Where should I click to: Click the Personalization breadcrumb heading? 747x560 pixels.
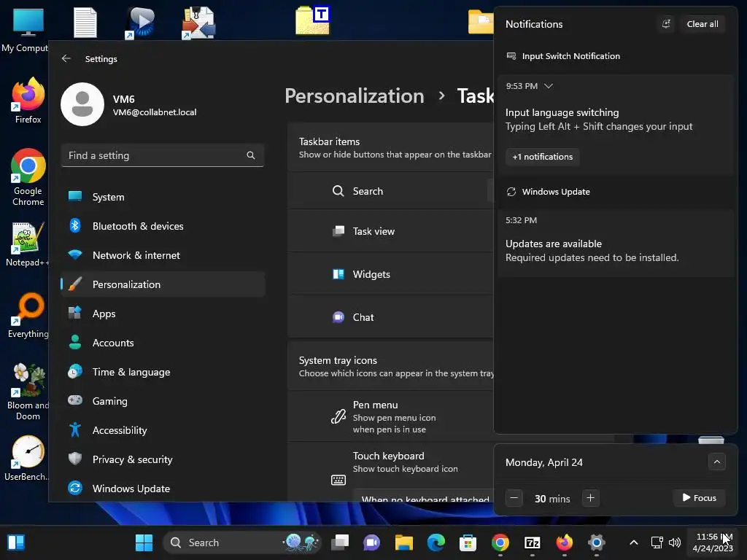point(355,96)
